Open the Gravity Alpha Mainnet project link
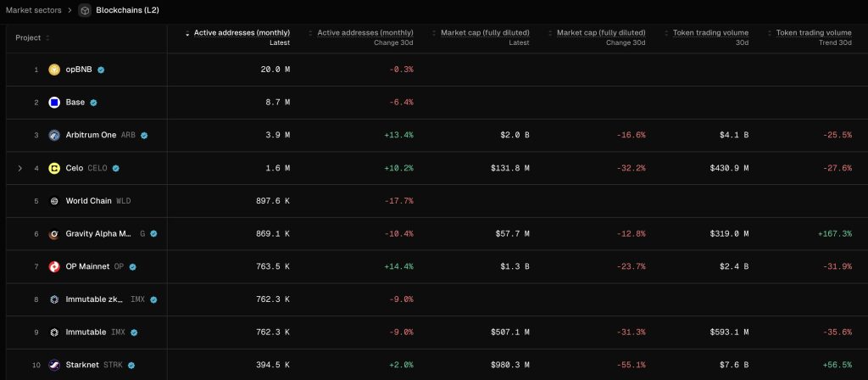Viewport: 868px width, 380px height. tap(99, 233)
